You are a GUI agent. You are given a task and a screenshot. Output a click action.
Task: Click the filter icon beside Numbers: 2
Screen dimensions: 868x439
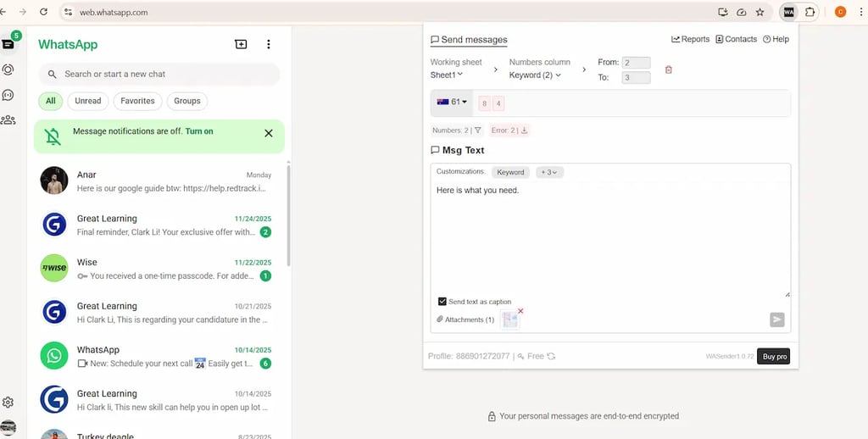478,131
